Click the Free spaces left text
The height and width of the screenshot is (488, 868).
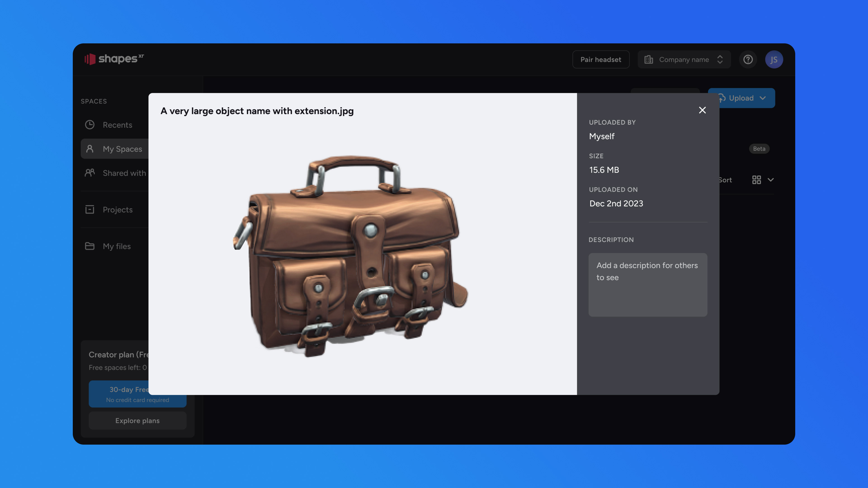click(x=118, y=367)
